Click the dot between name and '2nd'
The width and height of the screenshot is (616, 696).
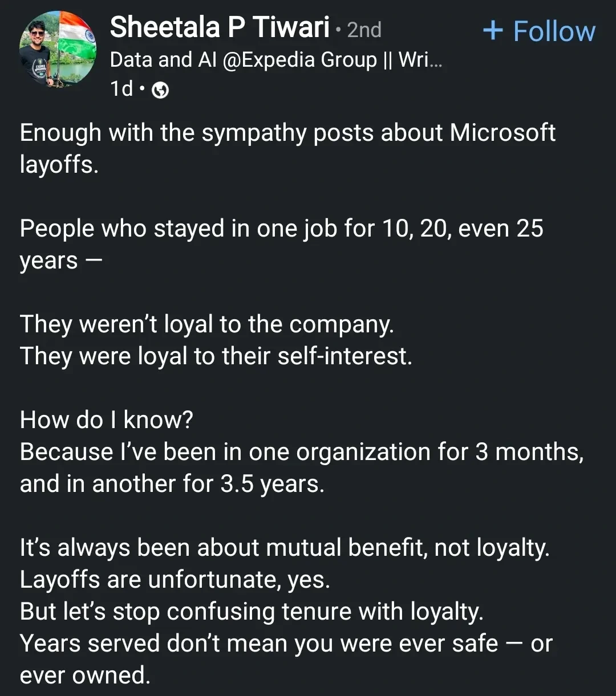click(x=339, y=30)
